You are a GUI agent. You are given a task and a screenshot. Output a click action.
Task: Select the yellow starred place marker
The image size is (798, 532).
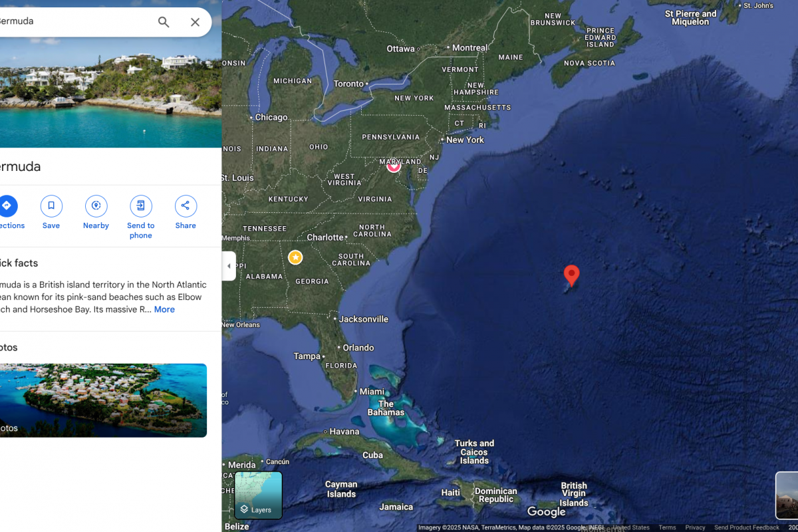[x=295, y=257]
